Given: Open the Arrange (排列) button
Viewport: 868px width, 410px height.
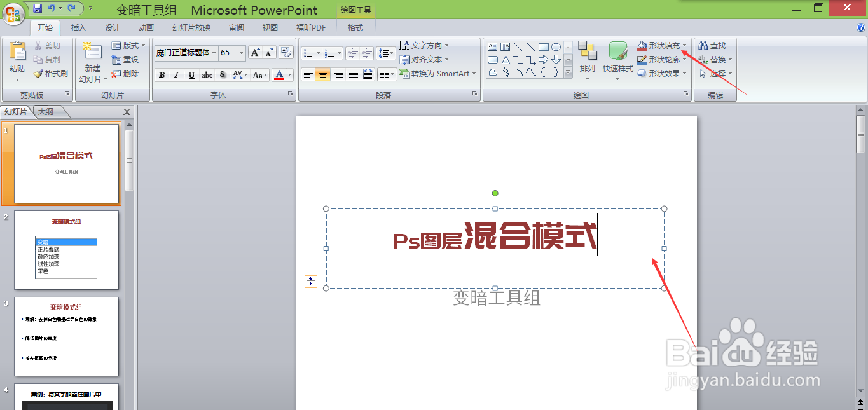Looking at the screenshot, I should pyautogui.click(x=587, y=61).
